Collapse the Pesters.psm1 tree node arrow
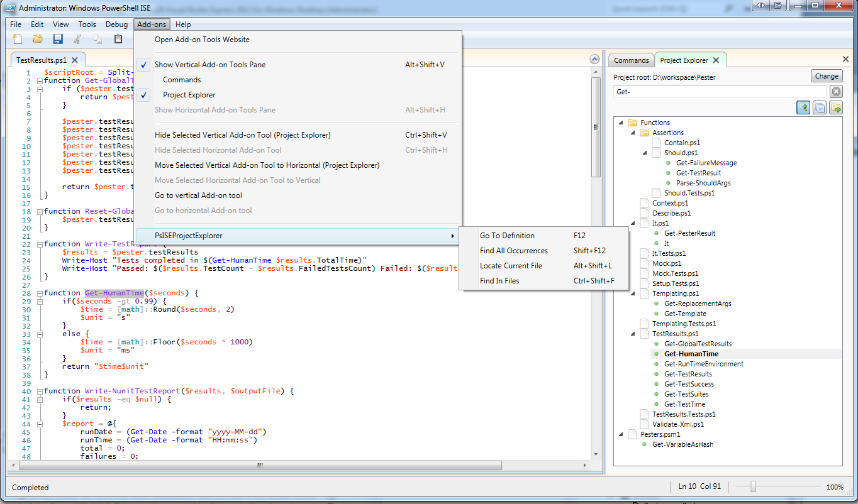 (x=621, y=435)
